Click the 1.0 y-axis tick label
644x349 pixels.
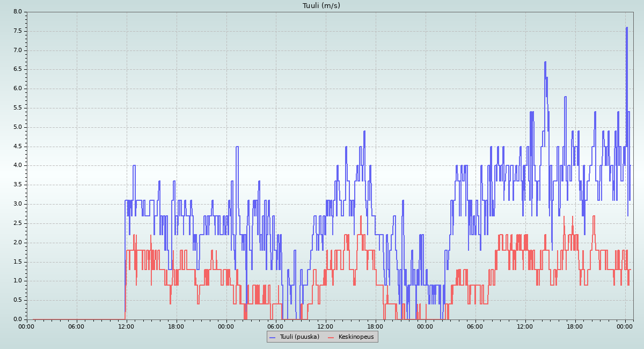pos(17,281)
